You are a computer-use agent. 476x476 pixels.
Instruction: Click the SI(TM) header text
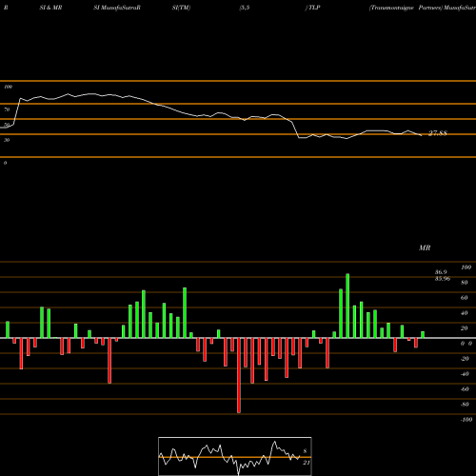(x=181, y=8)
